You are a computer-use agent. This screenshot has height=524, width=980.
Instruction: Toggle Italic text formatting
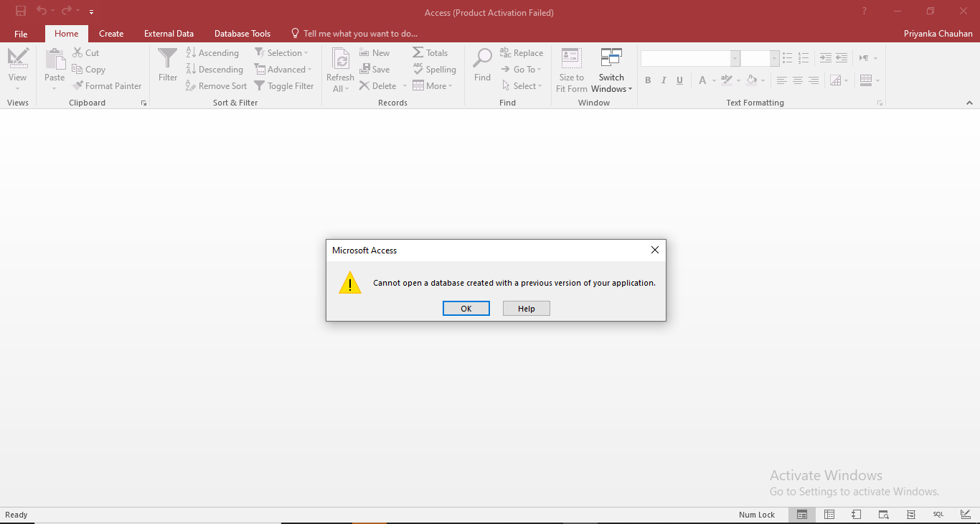[664, 80]
